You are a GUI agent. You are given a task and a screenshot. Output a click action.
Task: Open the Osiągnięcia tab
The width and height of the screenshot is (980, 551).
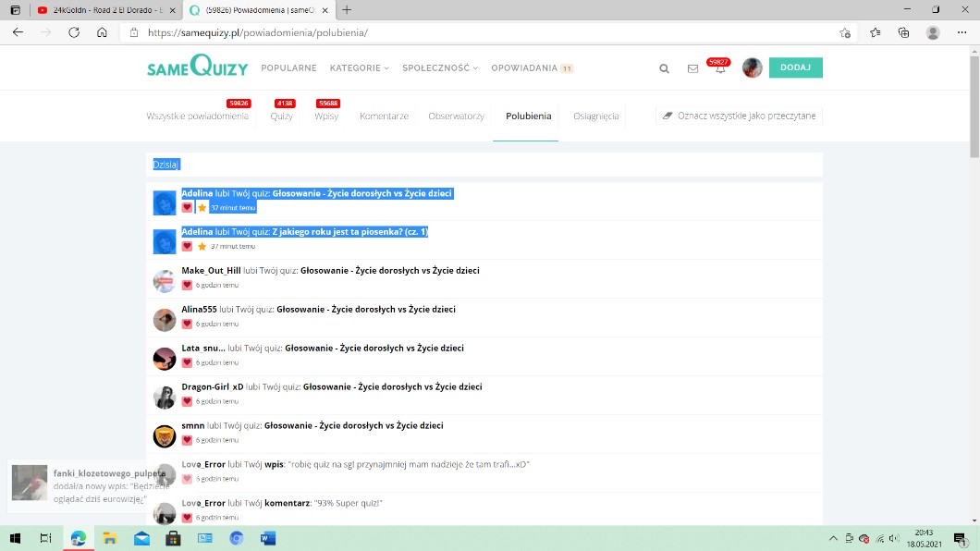click(595, 116)
